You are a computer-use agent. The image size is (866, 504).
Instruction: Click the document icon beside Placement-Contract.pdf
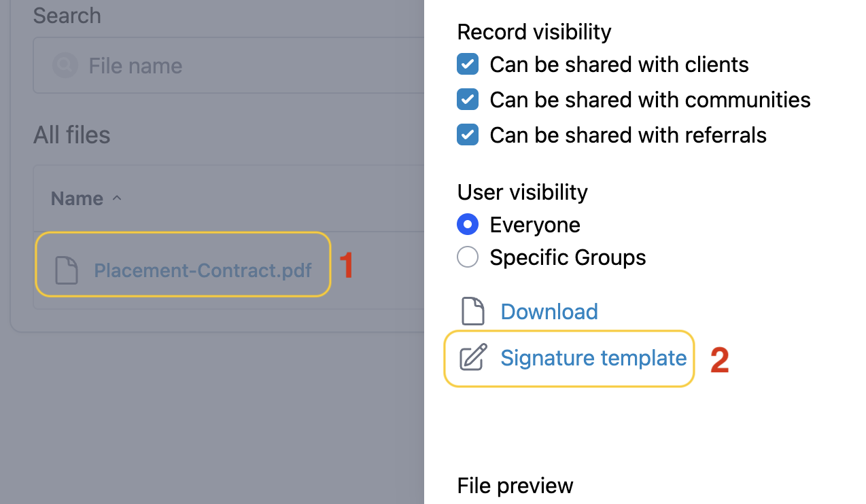pyautogui.click(x=67, y=270)
